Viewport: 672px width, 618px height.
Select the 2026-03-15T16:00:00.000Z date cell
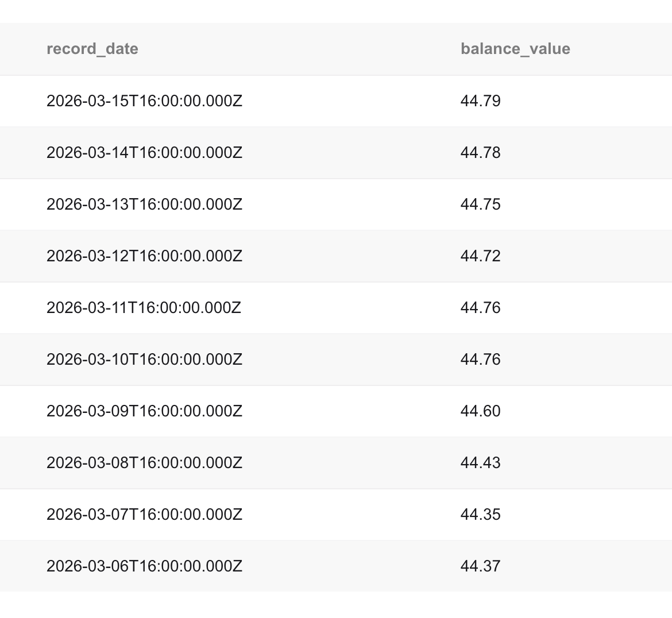click(x=144, y=101)
